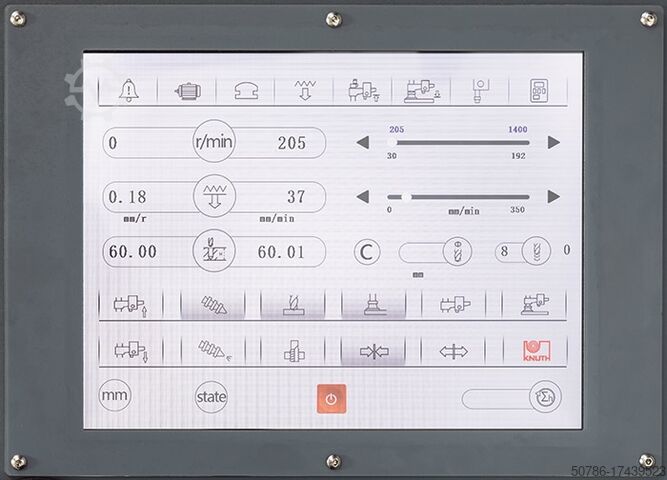Increase feed rate with right arrow
This screenshot has height=480, width=667.
point(553,197)
